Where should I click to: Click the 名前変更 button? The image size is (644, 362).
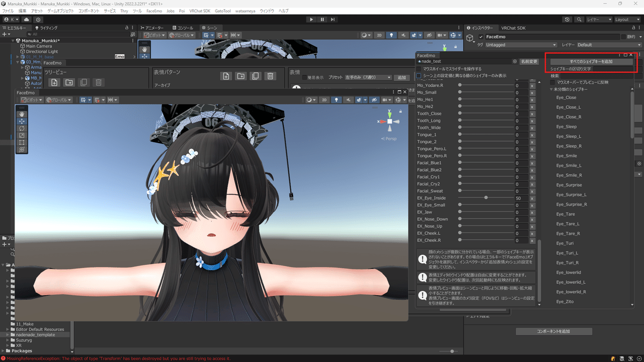point(529,62)
